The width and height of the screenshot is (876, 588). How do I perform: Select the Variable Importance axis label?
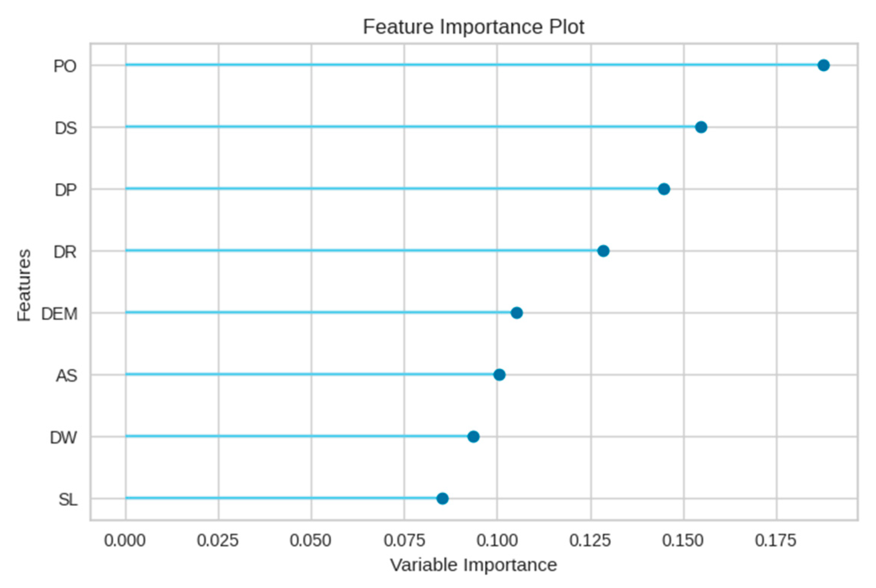[x=473, y=565]
